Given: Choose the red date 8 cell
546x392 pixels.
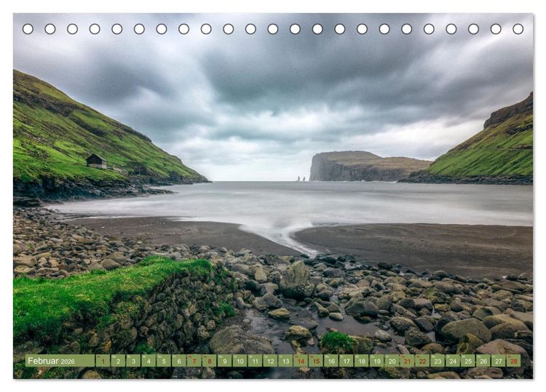Looking at the screenshot, I should point(209,361).
